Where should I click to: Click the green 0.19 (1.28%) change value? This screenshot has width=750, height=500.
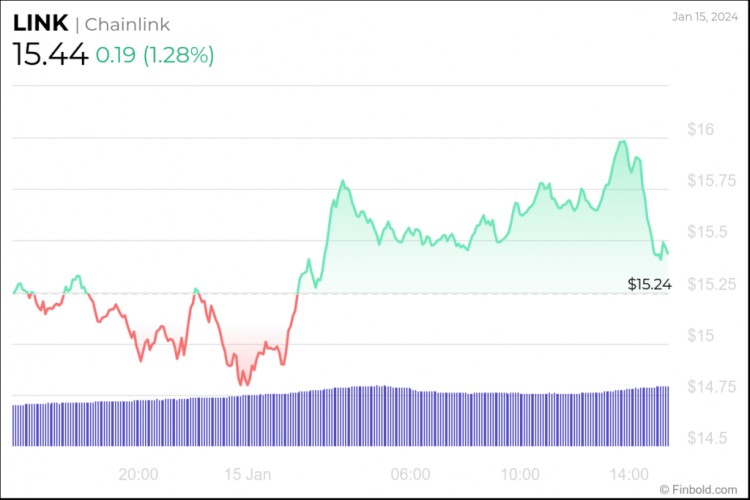click(157, 55)
